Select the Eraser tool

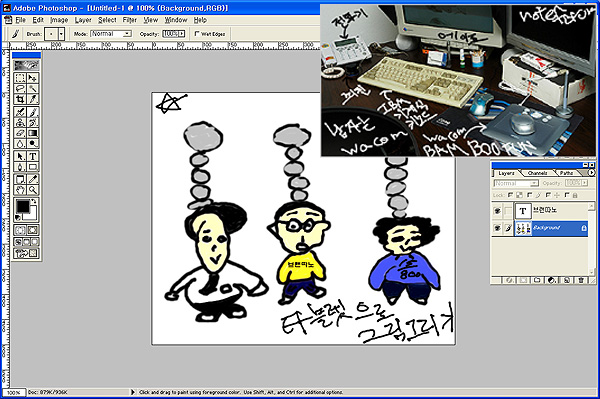20,133
